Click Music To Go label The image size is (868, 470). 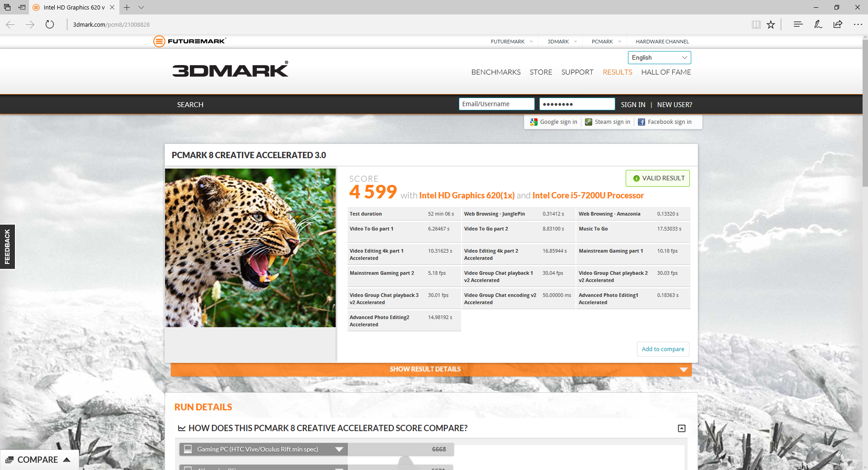click(593, 229)
